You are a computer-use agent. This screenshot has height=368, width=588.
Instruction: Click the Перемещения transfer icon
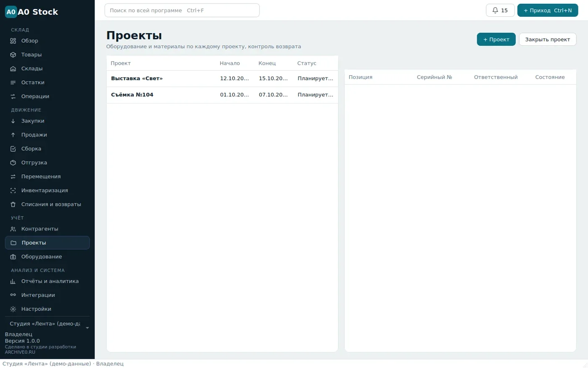pyautogui.click(x=13, y=177)
